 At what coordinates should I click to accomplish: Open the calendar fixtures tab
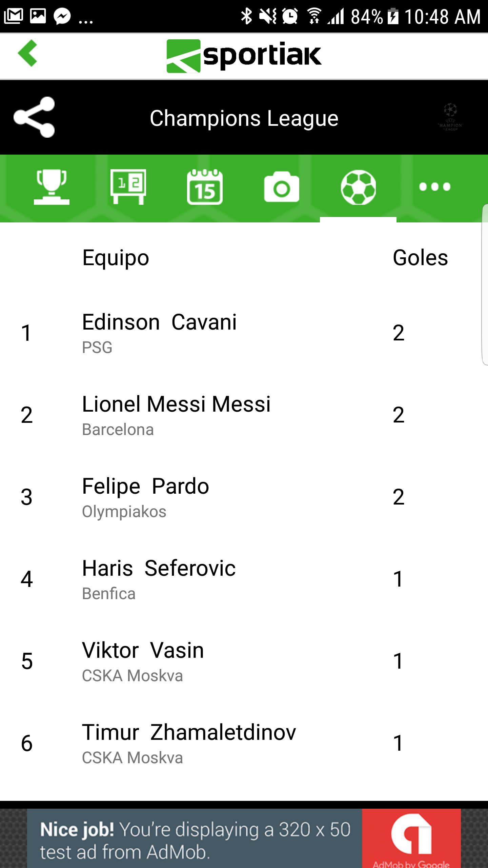tap(205, 187)
